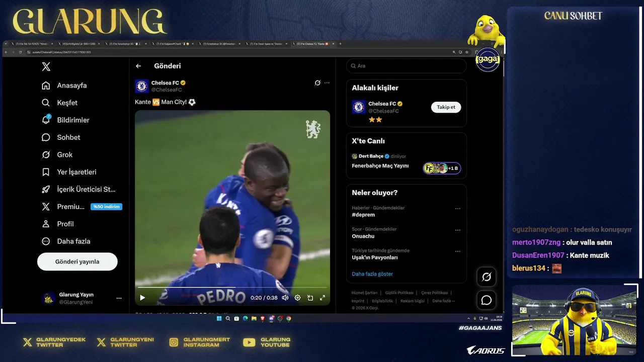Open three-dot menu for Uşak'ın Pavyonları
This screenshot has height=362, width=644.
tap(458, 251)
